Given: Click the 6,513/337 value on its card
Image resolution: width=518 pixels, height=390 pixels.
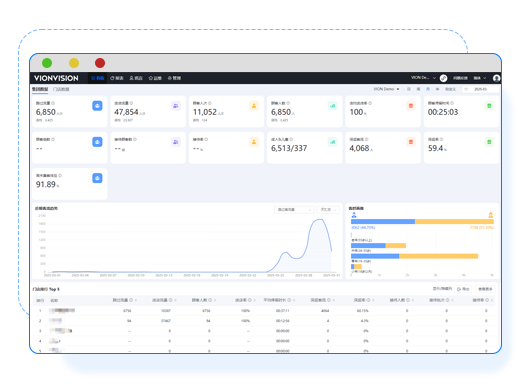Looking at the screenshot, I should 289,148.
